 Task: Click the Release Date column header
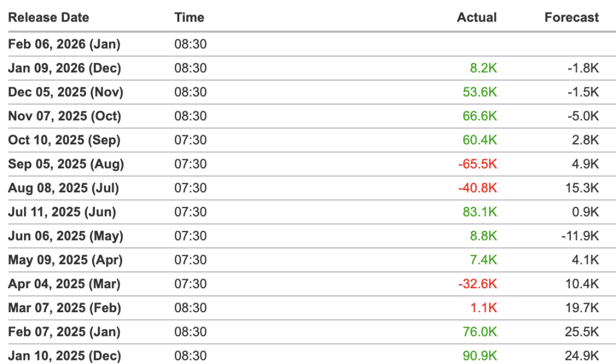click(49, 17)
